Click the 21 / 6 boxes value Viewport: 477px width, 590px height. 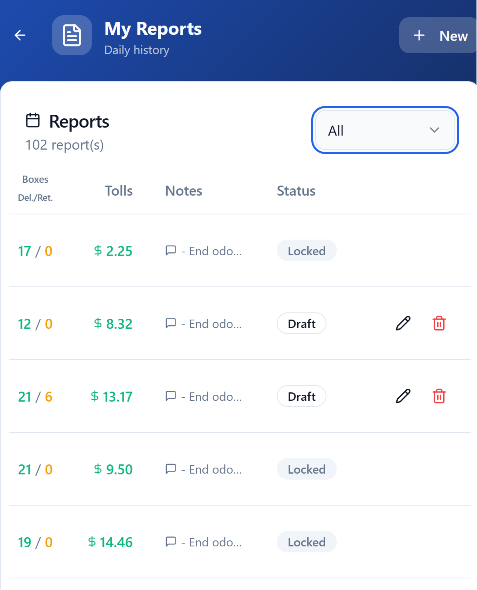coord(35,397)
